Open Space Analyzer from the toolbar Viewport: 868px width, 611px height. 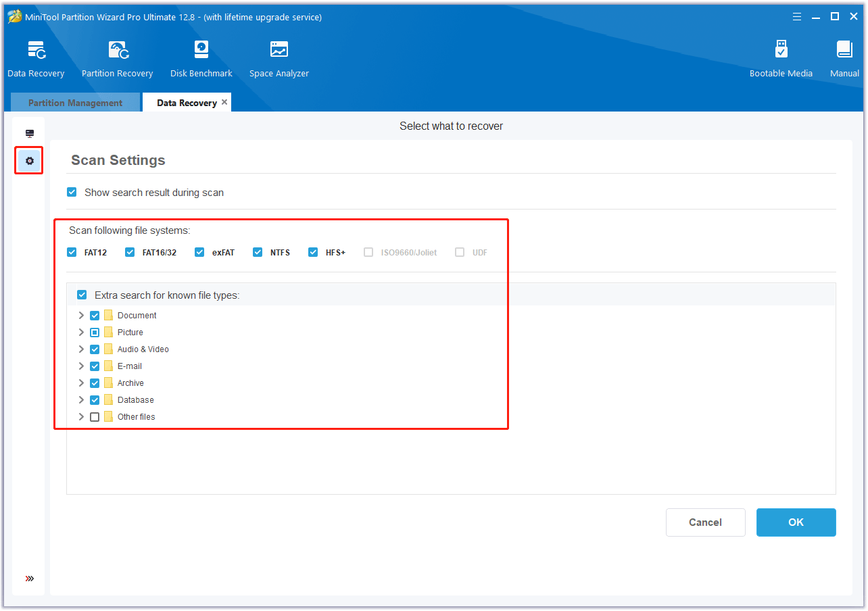[279, 59]
